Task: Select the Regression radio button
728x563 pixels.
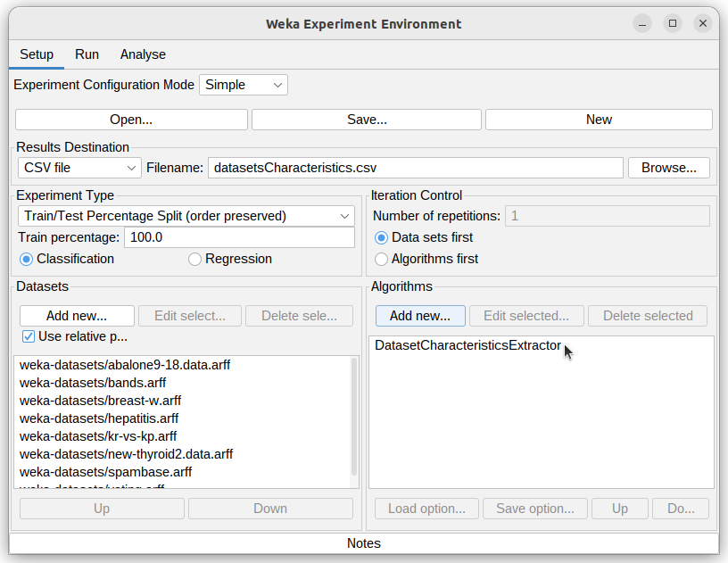Action: pos(194,259)
